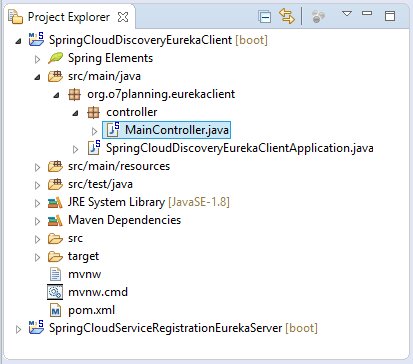
Task: Select the Spring Elements item
Action: 110,58
